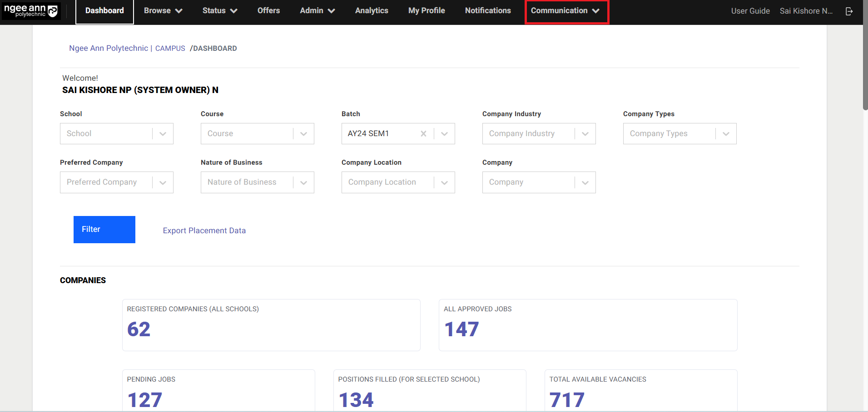
Task: Expand the Admin menu chevron
Action: (x=332, y=11)
